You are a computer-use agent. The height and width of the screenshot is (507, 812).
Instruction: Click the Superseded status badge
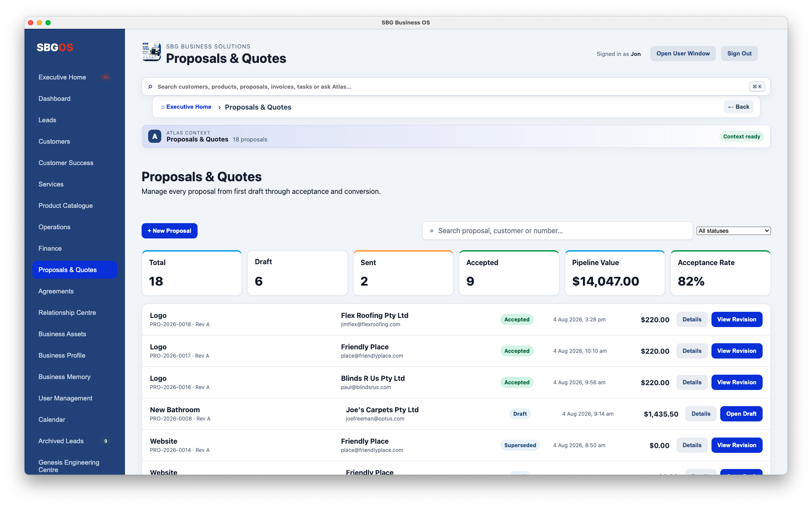(x=520, y=445)
